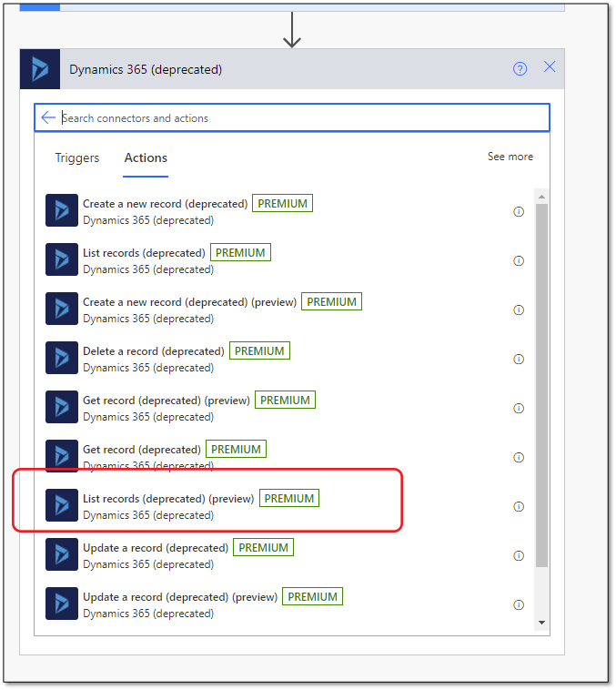Choose Update a record (deprecated) action text
Screen dimensions: 616x690
[x=156, y=548]
